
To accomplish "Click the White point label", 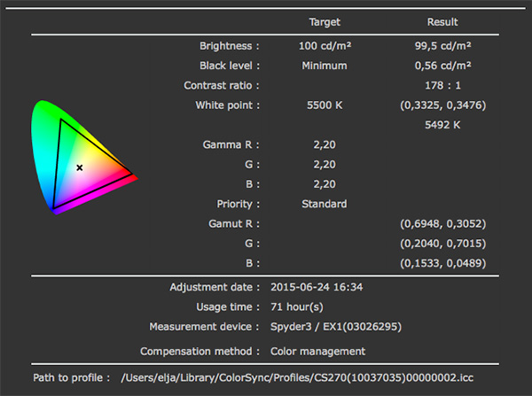I will point(227,105).
